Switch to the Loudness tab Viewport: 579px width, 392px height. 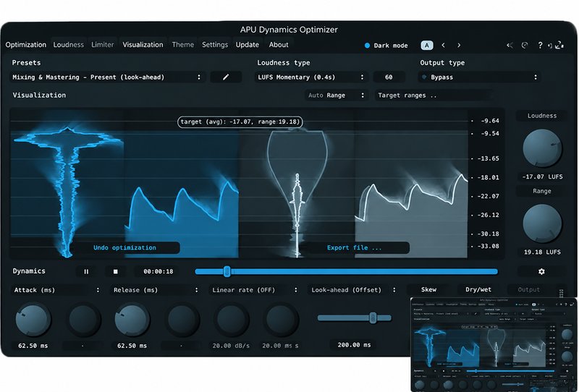tap(69, 45)
